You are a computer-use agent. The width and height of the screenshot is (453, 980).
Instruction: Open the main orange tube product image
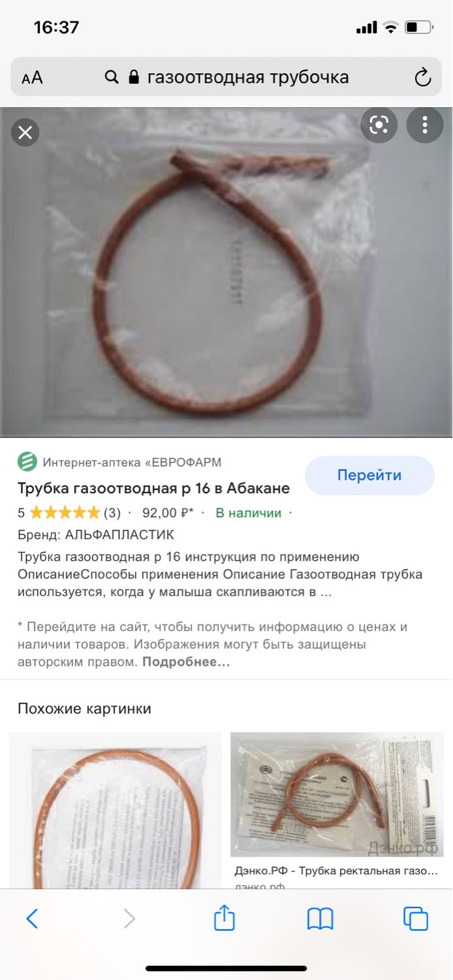point(226,272)
